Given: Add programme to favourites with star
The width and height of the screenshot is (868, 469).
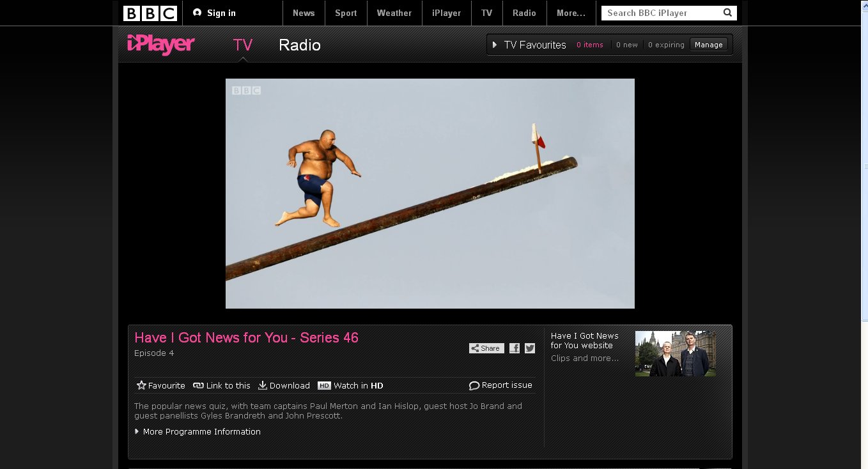Looking at the screenshot, I should 160,385.
